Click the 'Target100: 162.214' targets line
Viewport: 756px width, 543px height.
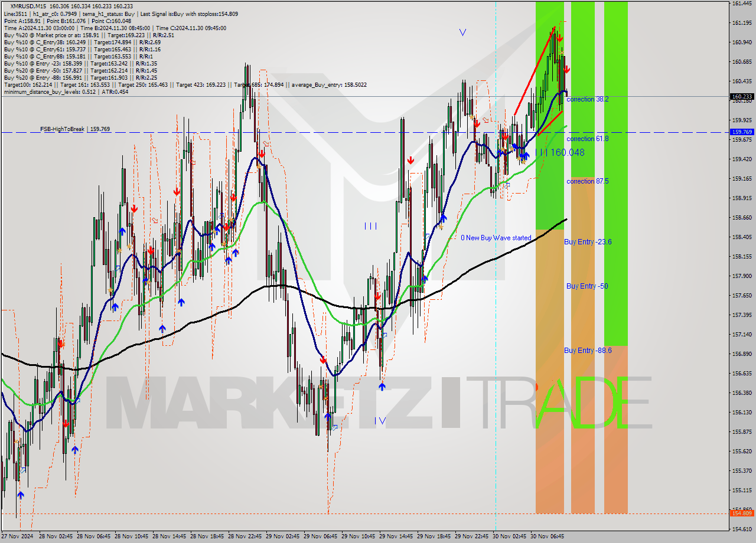tap(185, 84)
